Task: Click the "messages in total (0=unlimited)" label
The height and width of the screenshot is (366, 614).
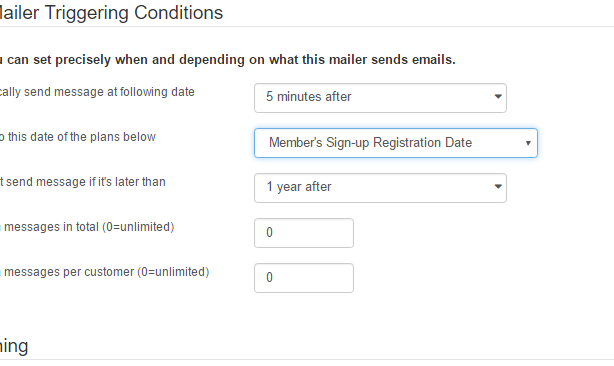Action: (87, 227)
